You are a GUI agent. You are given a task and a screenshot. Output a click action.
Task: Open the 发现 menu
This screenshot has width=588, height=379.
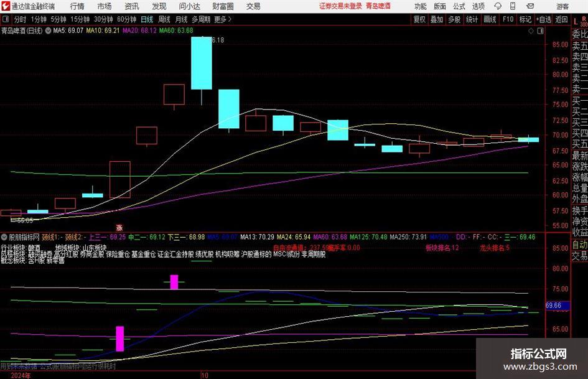[x=159, y=6]
